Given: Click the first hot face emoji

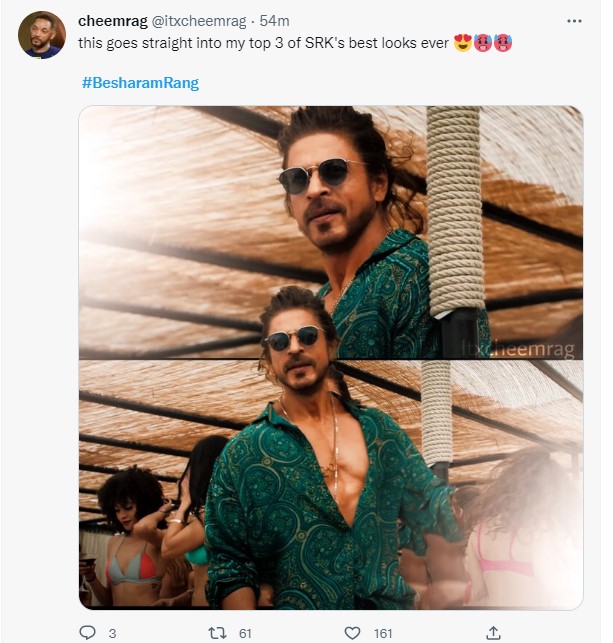Looking at the screenshot, I should click(x=483, y=45).
